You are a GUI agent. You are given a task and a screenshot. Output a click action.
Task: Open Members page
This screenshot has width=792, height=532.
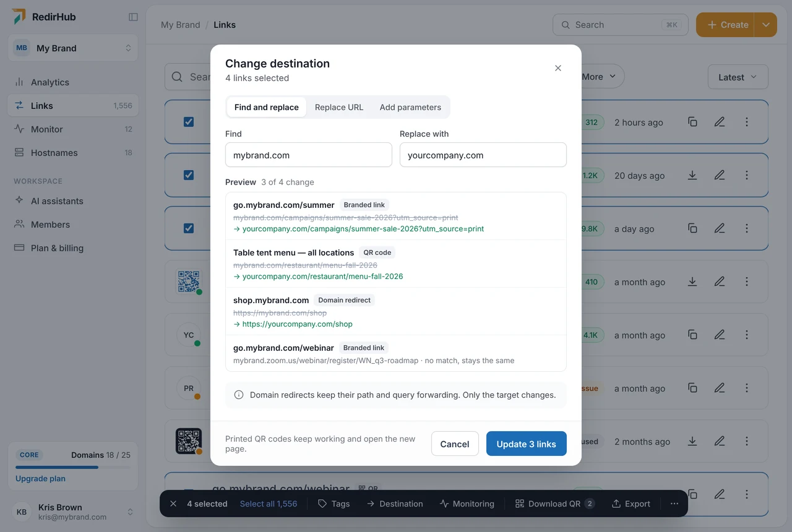(x=73, y=225)
